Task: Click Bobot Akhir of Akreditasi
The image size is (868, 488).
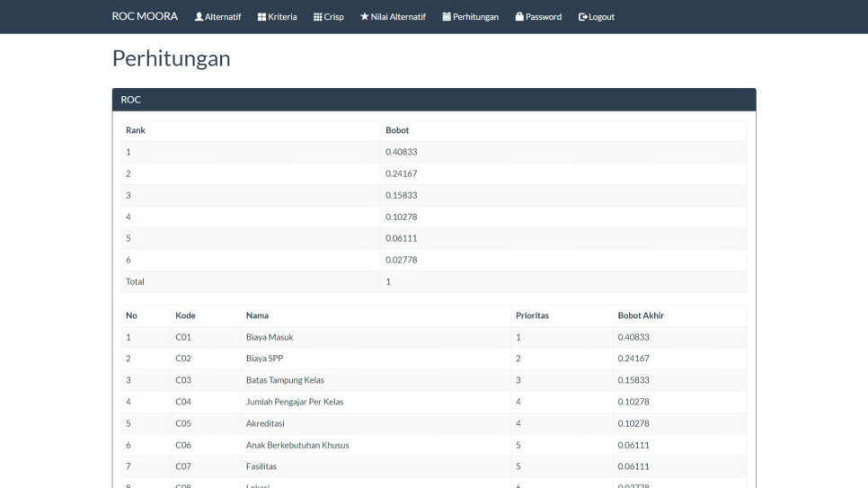Action: click(633, 423)
